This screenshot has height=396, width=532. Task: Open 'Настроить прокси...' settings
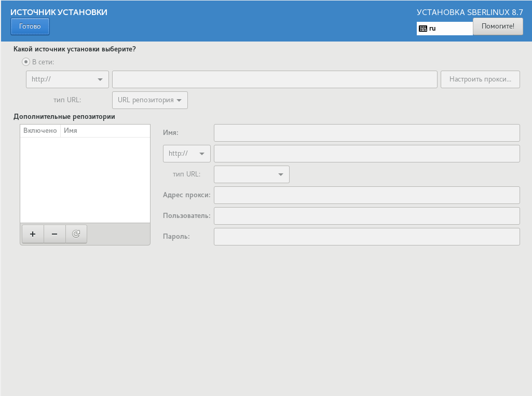pyautogui.click(x=480, y=79)
